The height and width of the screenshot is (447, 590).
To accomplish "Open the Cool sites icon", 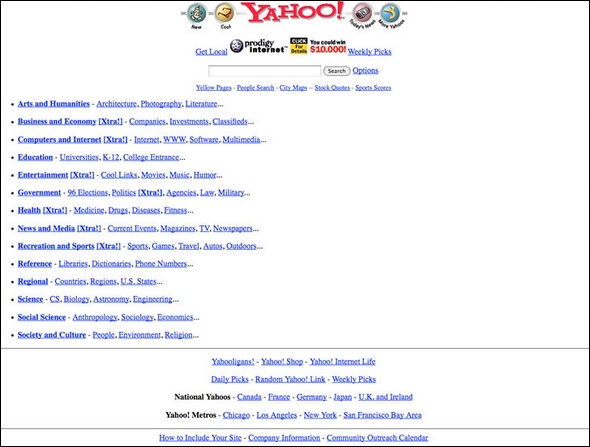I will click(x=225, y=16).
